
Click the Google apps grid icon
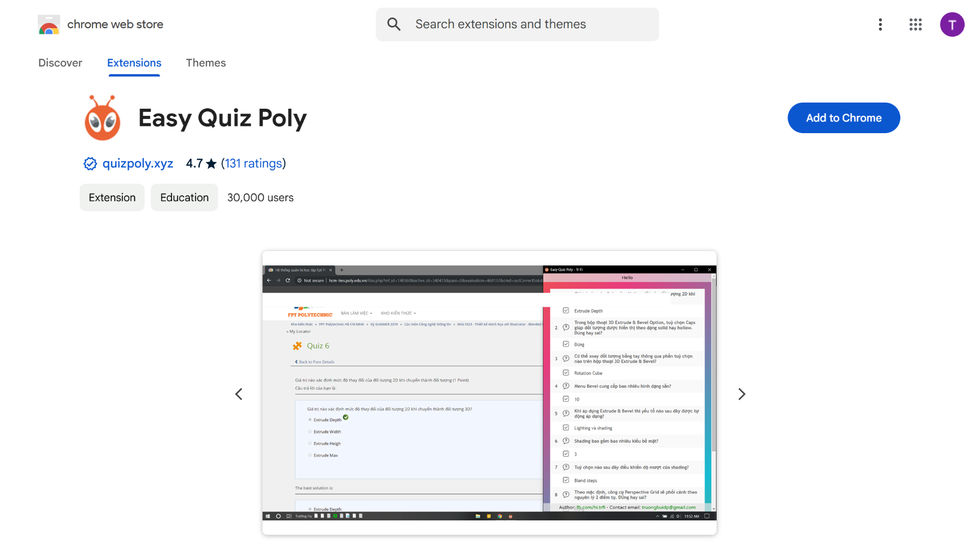[914, 24]
